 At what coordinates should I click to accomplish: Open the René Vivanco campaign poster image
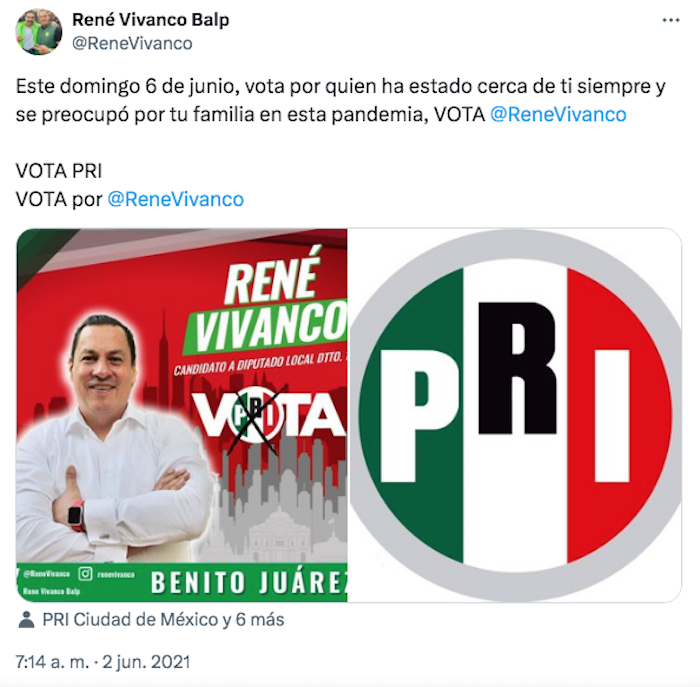point(182,415)
